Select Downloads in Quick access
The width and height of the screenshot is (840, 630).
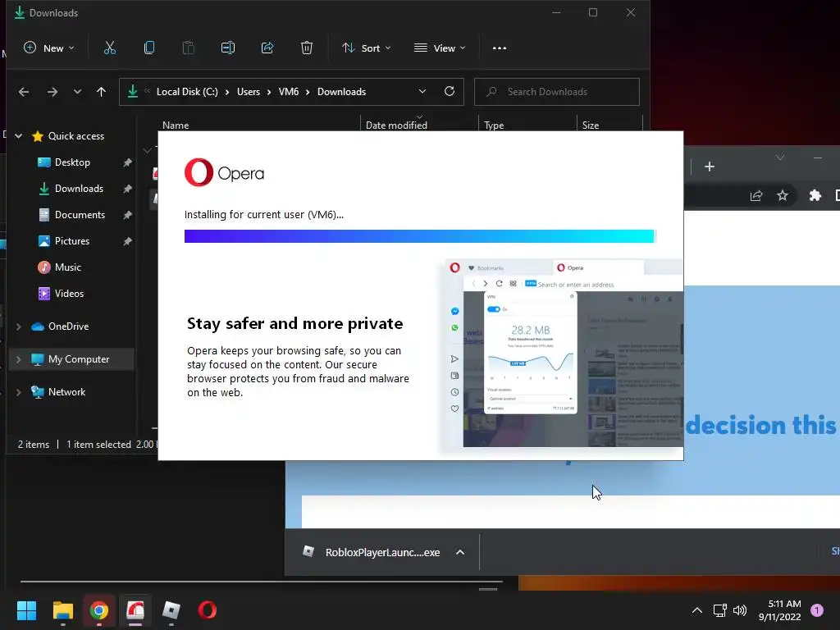[x=79, y=189]
